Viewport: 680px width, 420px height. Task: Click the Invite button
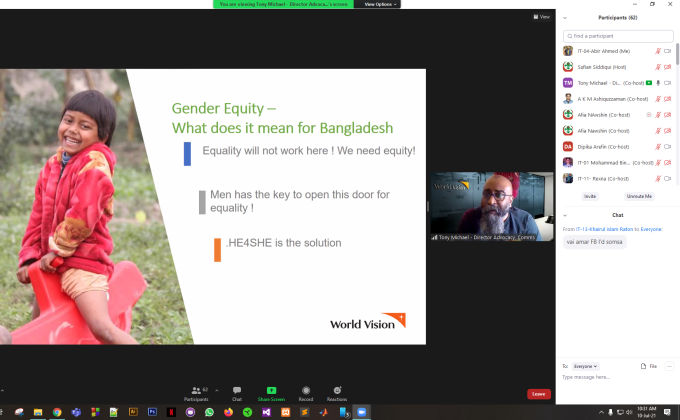click(x=590, y=196)
